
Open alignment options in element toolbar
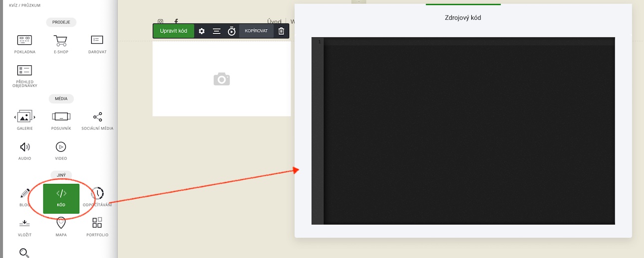pyautogui.click(x=217, y=31)
